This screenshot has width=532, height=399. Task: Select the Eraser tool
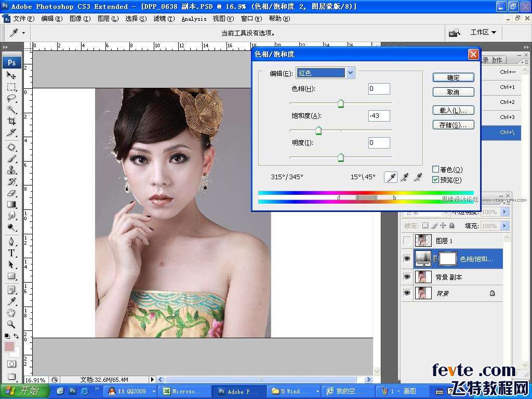[x=11, y=193]
